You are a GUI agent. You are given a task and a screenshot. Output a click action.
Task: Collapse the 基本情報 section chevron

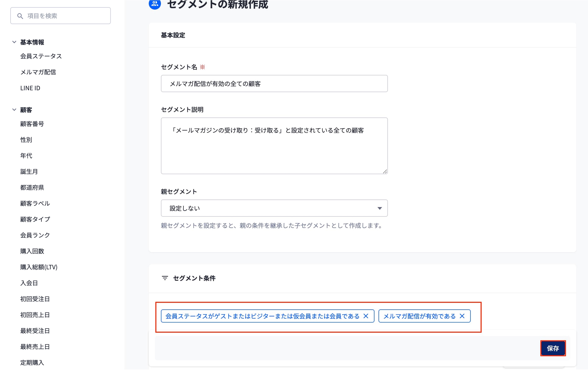click(x=14, y=42)
